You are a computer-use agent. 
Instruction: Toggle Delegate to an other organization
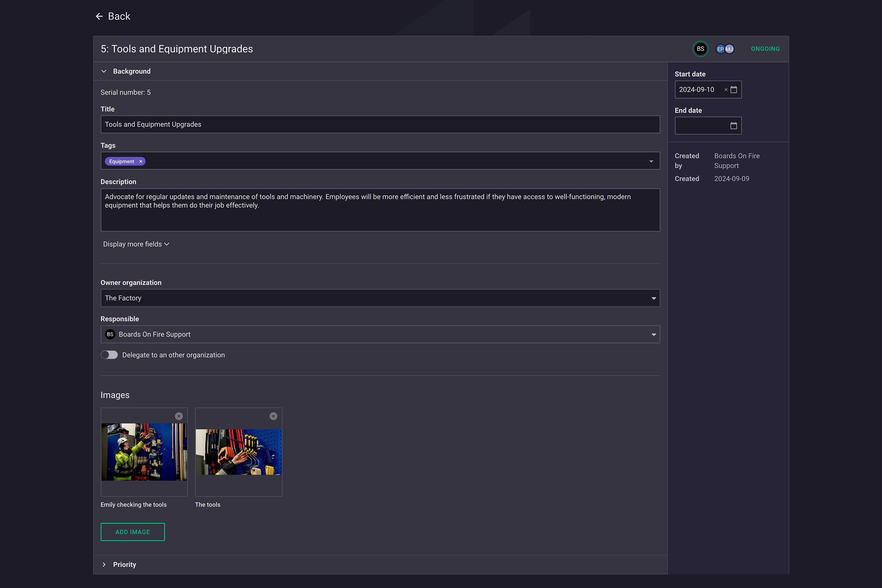pyautogui.click(x=109, y=355)
